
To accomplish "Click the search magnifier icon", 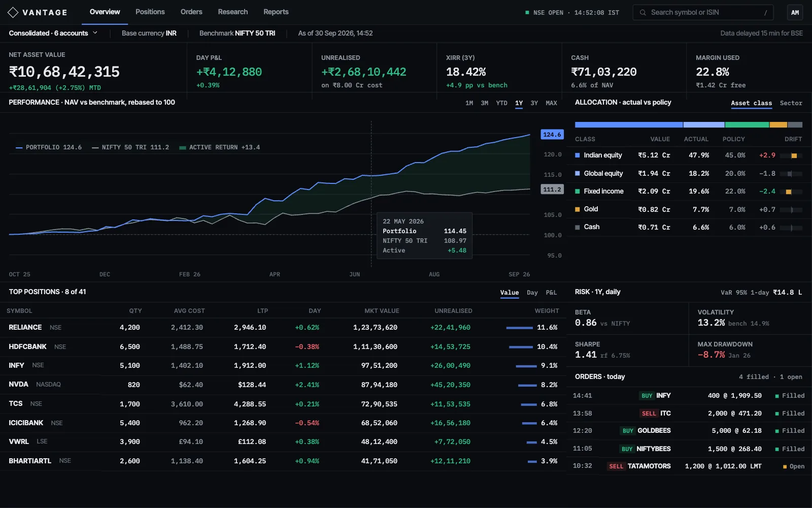I will pos(643,12).
